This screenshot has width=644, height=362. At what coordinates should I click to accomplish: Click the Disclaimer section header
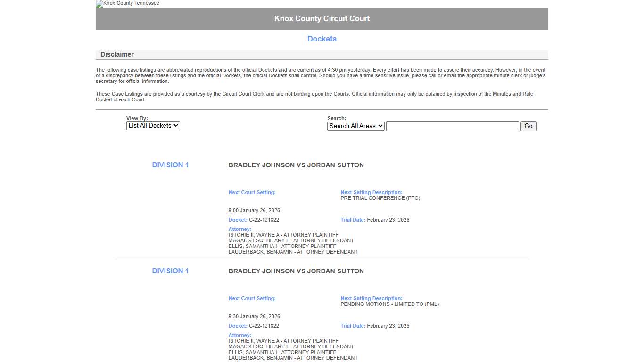pos(117,54)
